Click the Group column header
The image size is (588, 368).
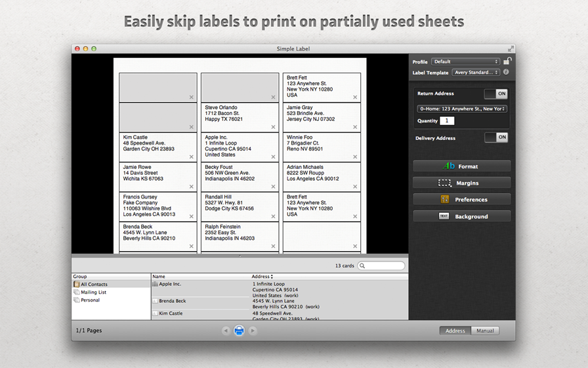[x=80, y=277]
